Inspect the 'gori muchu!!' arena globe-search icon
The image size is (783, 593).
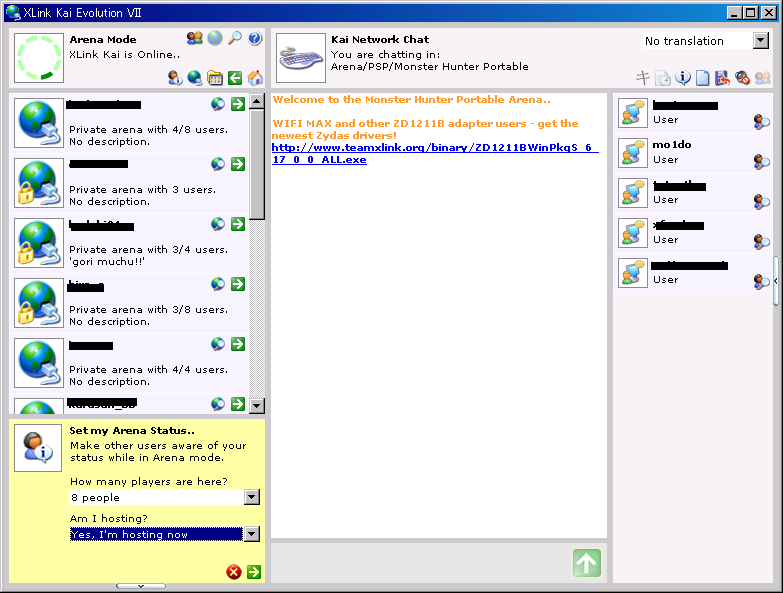coord(218,224)
